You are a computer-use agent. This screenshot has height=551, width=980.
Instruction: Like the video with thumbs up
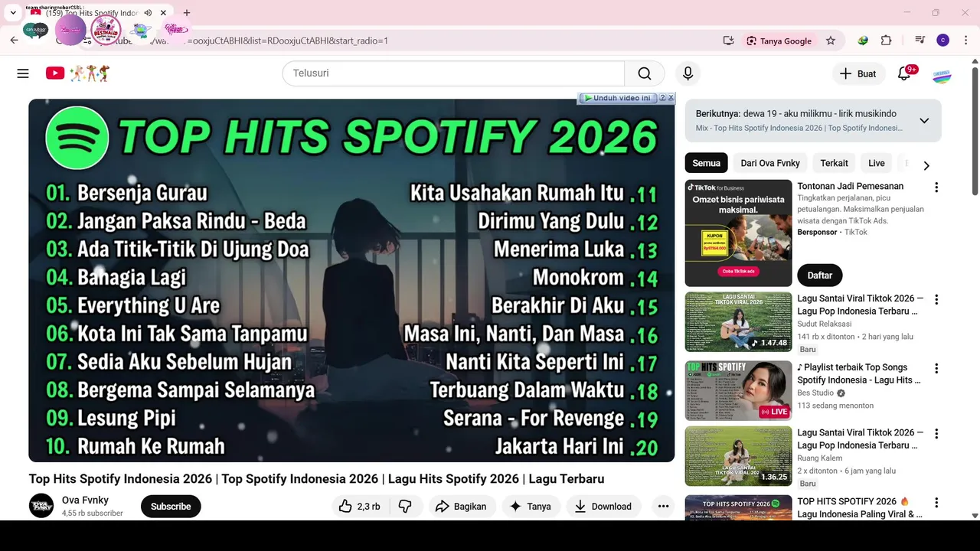[359, 507]
